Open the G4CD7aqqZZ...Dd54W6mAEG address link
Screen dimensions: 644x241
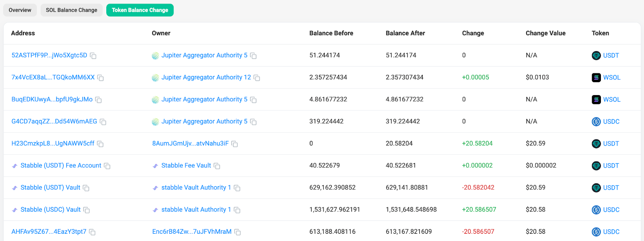click(54, 121)
